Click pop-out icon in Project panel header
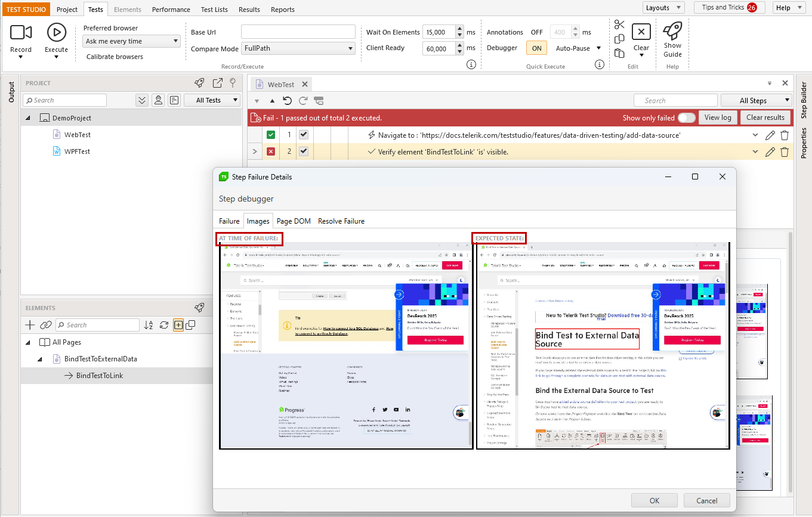Image resolution: width=812 pixels, height=517 pixels. [218, 83]
